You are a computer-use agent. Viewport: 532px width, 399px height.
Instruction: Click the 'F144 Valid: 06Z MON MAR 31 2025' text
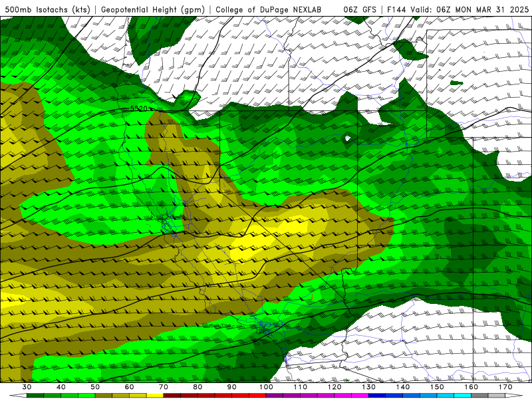[x=458, y=9]
